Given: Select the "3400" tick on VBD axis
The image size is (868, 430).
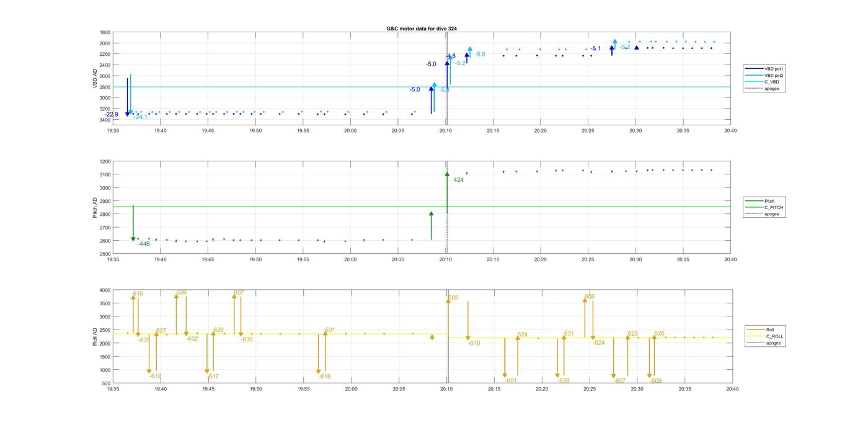Looking at the screenshot, I should (105, 120).
